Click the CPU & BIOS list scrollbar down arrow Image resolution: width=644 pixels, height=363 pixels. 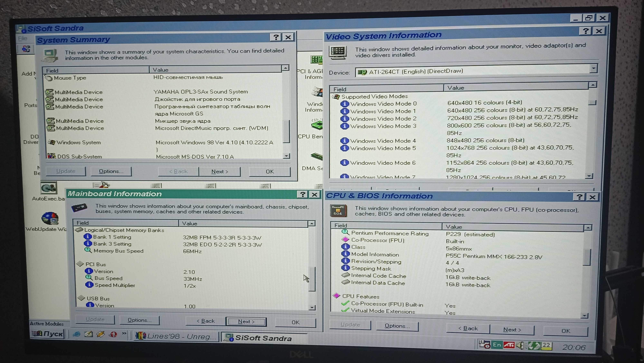(584, 315)
